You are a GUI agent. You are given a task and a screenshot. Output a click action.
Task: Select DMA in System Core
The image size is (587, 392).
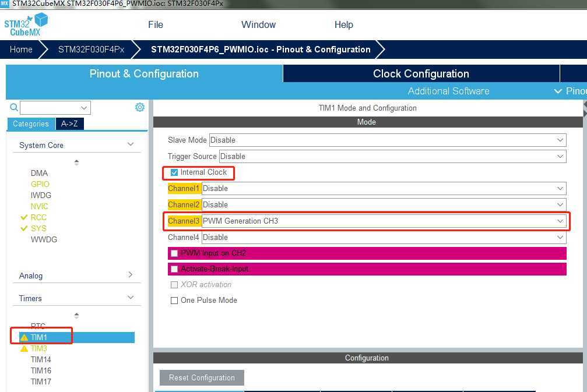pyautogui.click(x=39, y=173)
